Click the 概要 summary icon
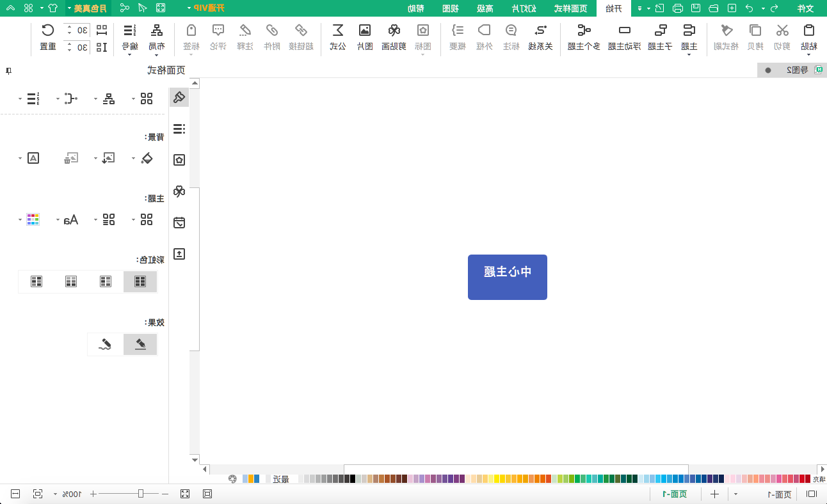827x504 pixels. [457, 30]
